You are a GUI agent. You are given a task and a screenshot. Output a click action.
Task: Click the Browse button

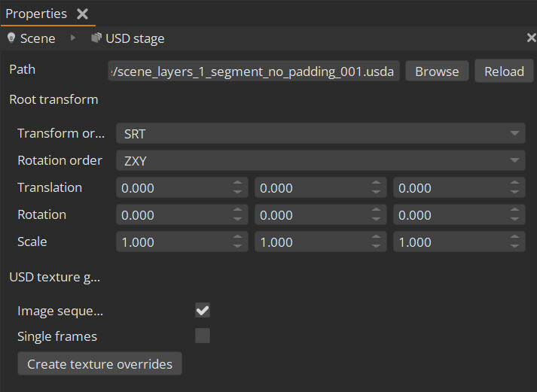437,71
